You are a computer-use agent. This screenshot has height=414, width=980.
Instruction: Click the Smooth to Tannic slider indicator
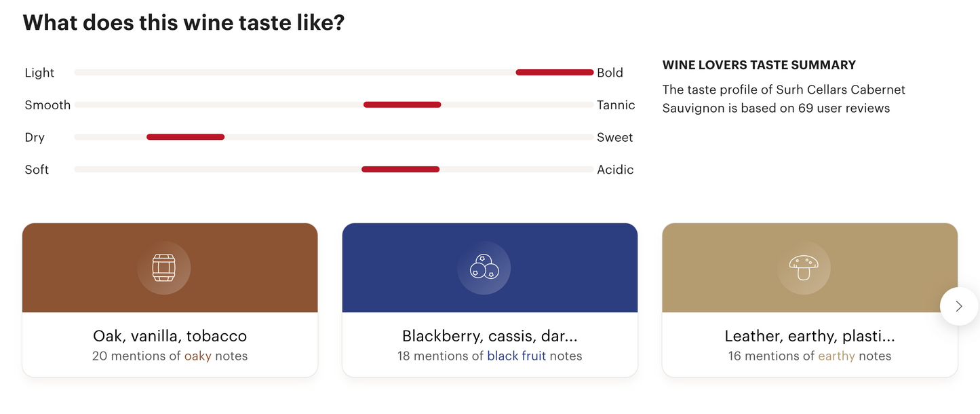402,105
